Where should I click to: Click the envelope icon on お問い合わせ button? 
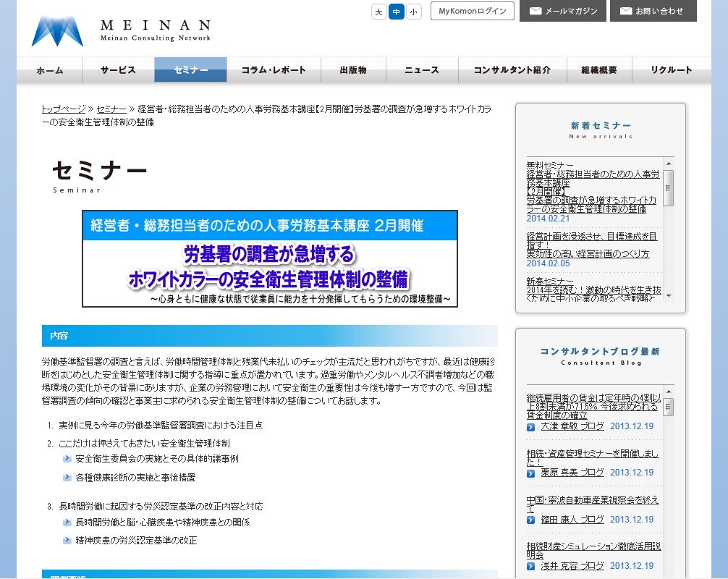pyautogui.click(x=625, y=11)
